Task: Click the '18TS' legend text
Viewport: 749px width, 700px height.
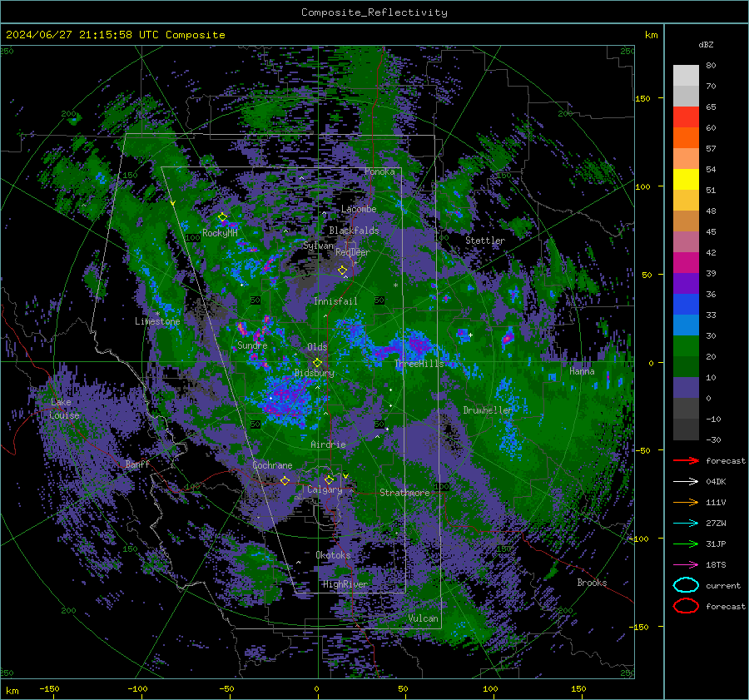Action: coord(716,565)
